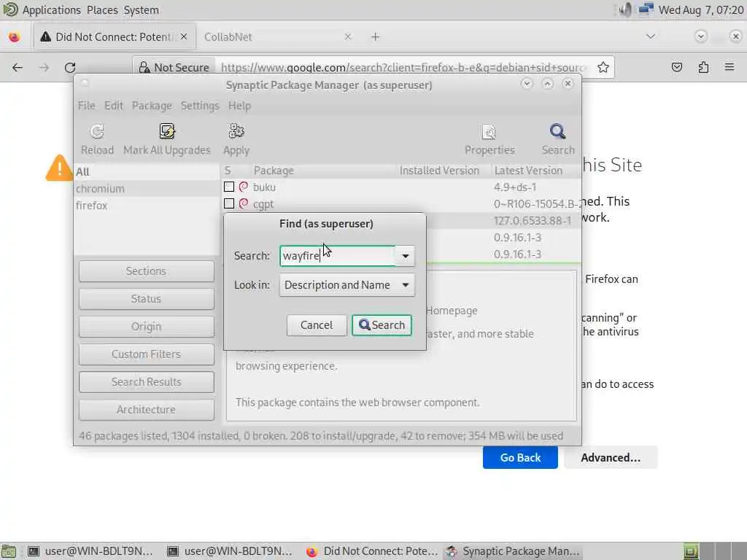The height and width of the screenshot is (560, 747).
Task: Click the Debian swirl icon beside cgpt
Action: click(x=244, y=203)
